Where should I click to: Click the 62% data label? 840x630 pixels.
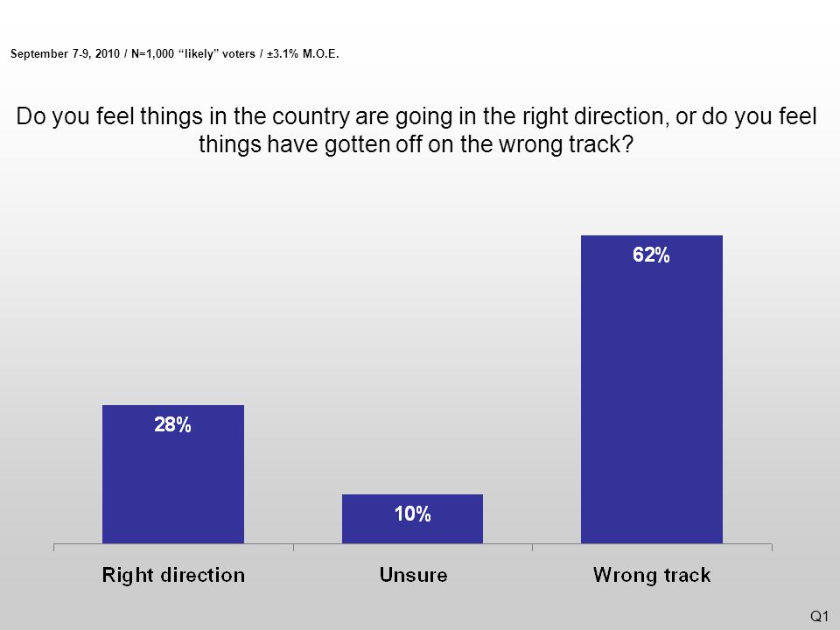(x=651, y=255)
